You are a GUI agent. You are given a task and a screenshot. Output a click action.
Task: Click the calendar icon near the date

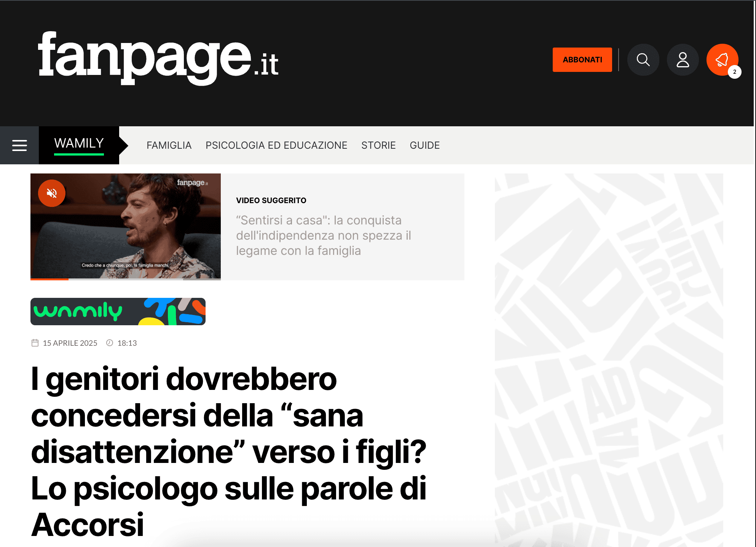pyautogui.click(x=35, y=343)
